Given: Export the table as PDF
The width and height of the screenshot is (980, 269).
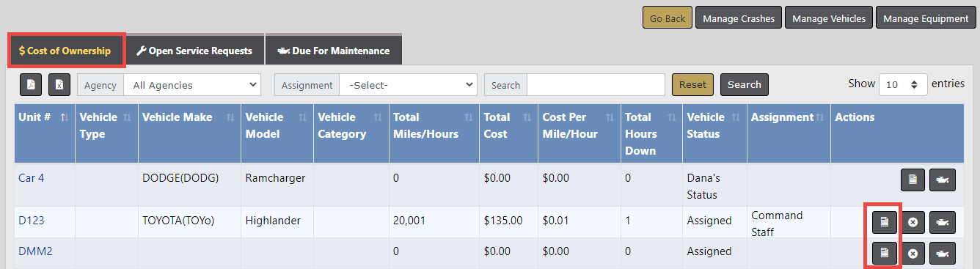Looking at the screenshot, I should [31, 85].
